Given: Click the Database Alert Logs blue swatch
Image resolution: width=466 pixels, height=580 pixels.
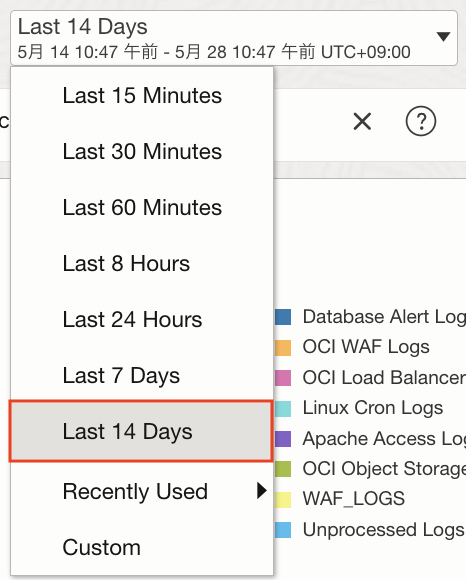Looking at the screenshot, I should pos(283,317).
